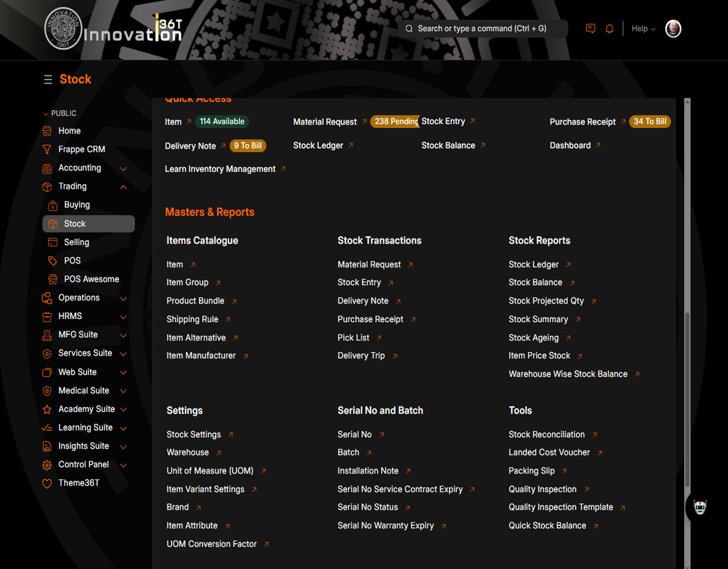Collapse the Trading section chevron
The height and width of the screenshot is (569, 728).
[123, 187]
